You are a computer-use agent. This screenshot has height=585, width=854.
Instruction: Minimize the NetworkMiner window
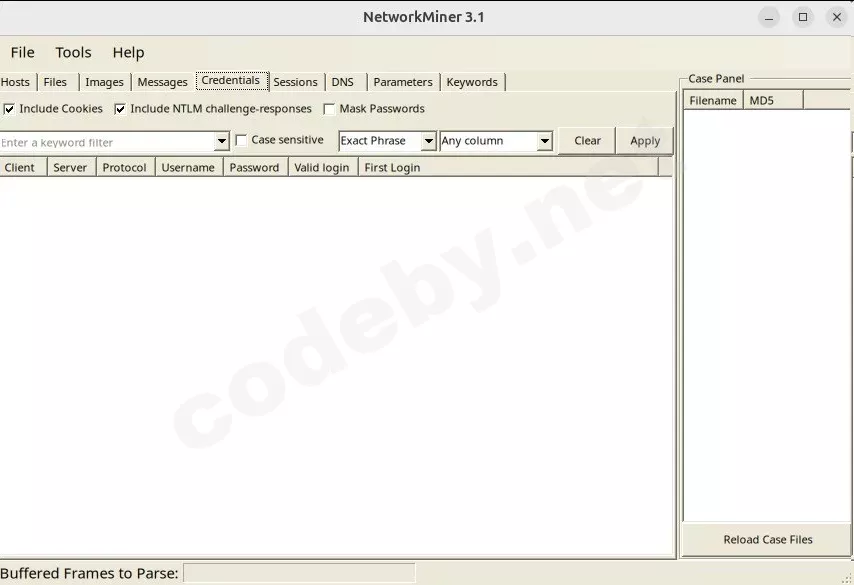pos(769,17)
